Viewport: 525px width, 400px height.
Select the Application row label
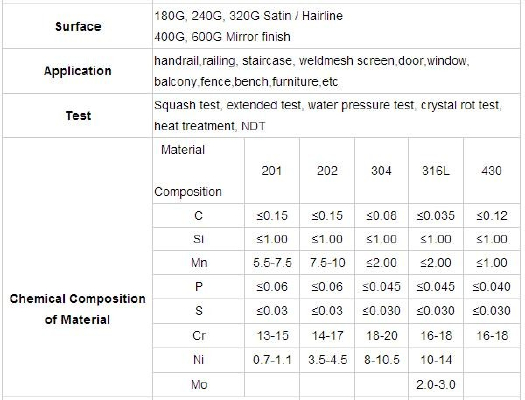[78, 71]
